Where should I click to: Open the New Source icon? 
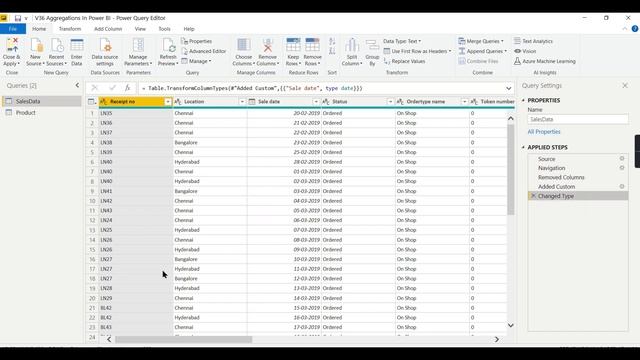pyautogui.click(x=36, y=52)
